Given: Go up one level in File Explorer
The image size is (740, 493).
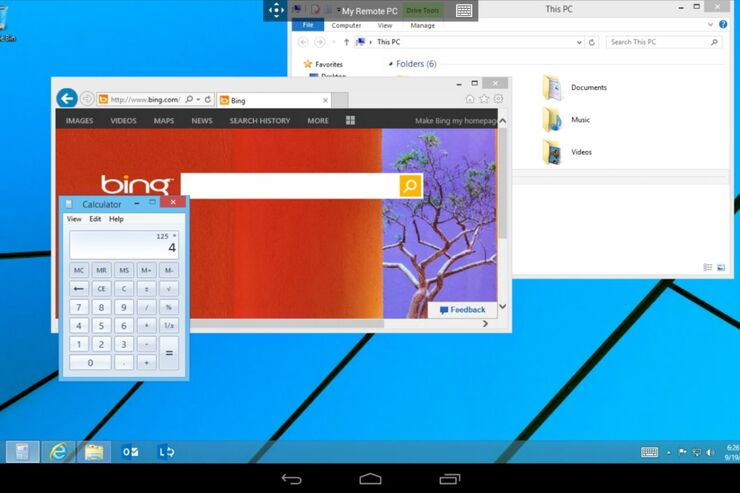Looking at the screenshot, I should (346, 42).
